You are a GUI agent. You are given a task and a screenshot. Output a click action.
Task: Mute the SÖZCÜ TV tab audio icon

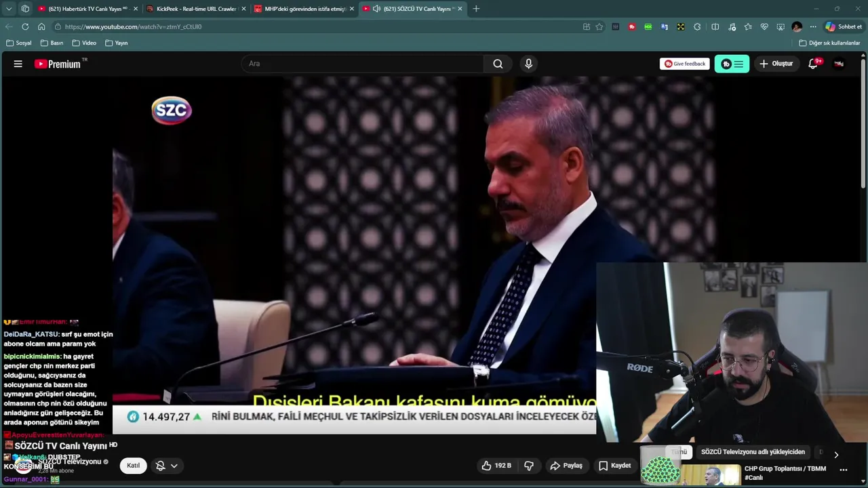tap(376, 9)
